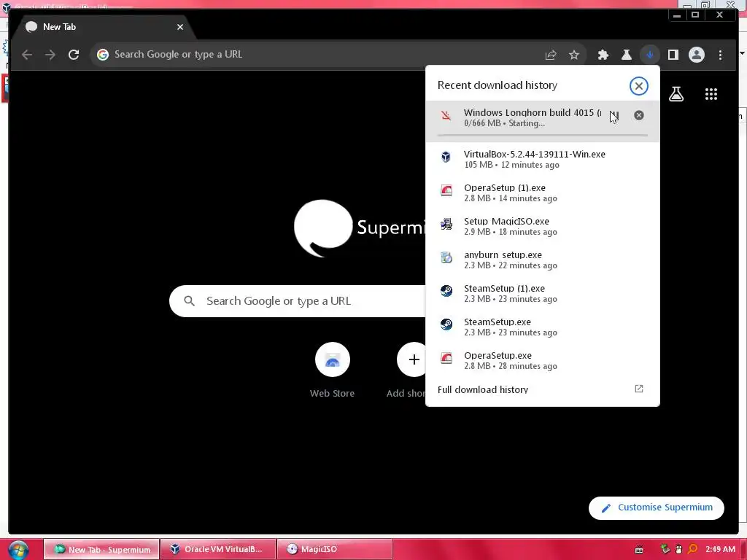Viewport: 747px width, 560px height.
Task: Open SteamSetup (1).exe download entry
Action: pos(543,293)
